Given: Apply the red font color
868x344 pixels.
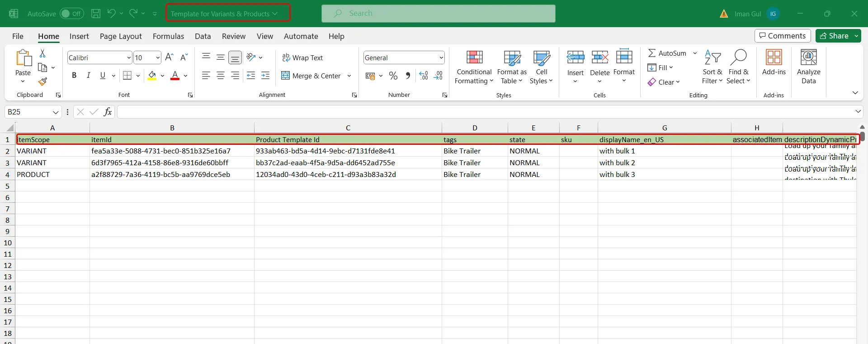Looking at the screenshot, I should click(175, 76).
